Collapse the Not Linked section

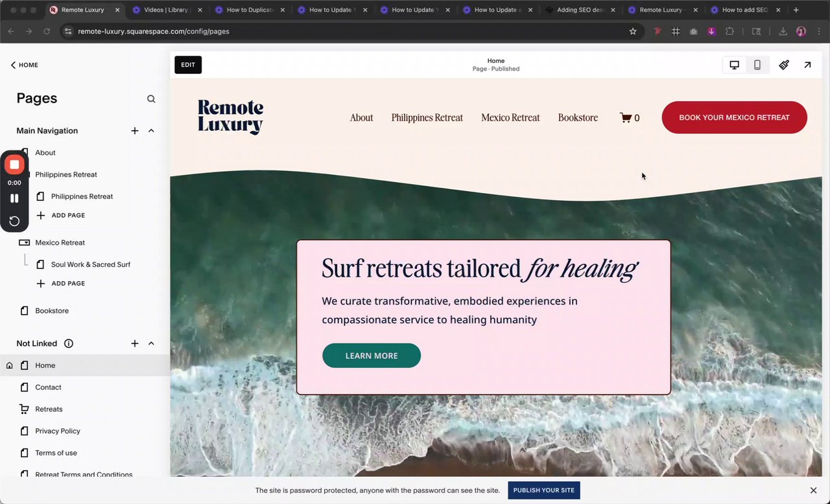[151, 343]
